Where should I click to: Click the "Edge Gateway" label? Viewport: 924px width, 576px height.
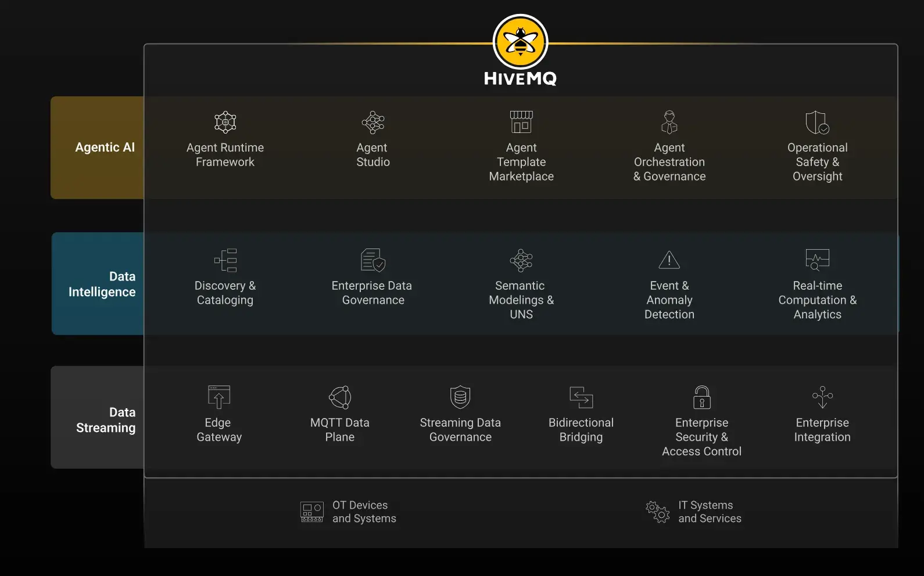pos(219,430)
